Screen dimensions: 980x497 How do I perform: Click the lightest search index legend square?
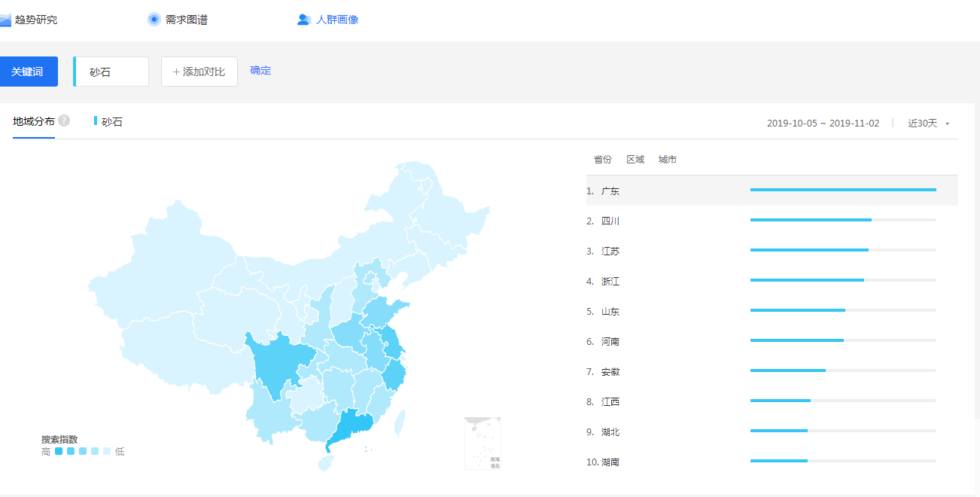pyautogui.click(x=107, y=452)
